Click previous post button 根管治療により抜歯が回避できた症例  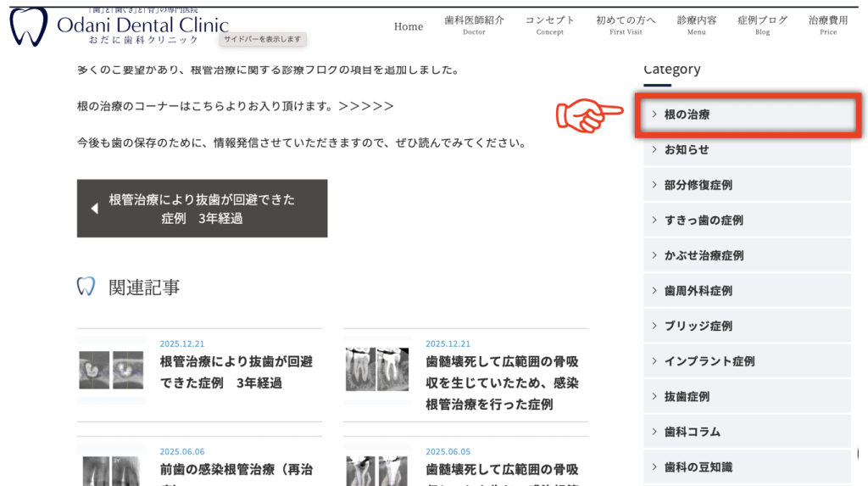click(x=202, y=209)
